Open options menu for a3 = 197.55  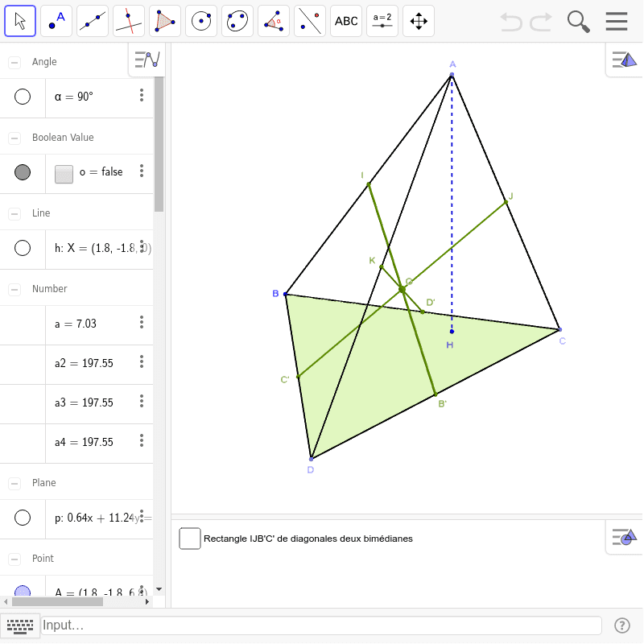pyautogui.click(x=142, y=401)
